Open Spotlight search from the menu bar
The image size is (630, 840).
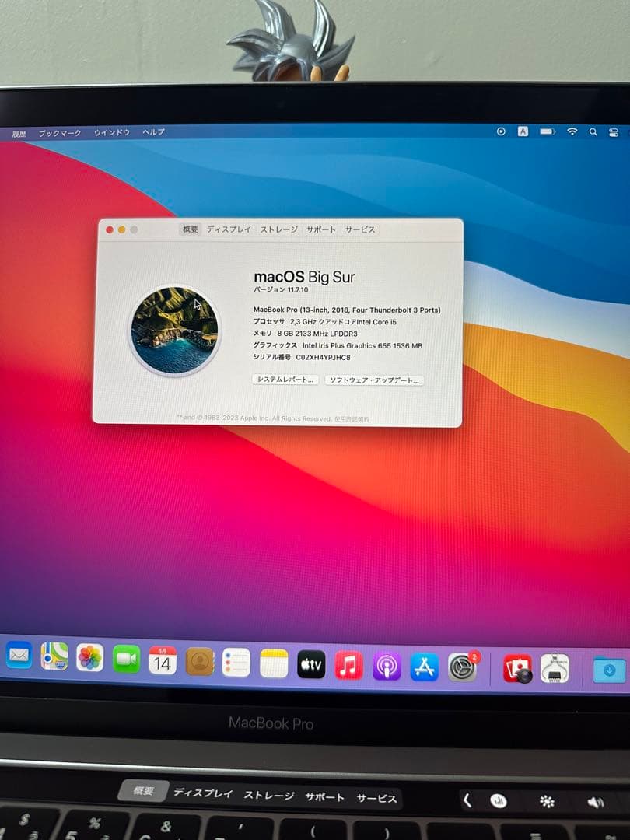[x=592, y=131]
